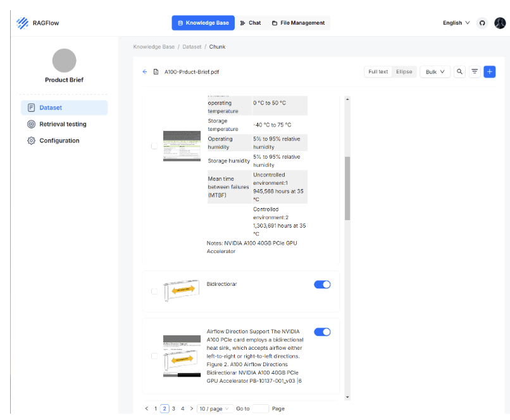Screen dimensions: 510x420
Task: Click the Product Brief avatar circle
Action: point(65,61)
